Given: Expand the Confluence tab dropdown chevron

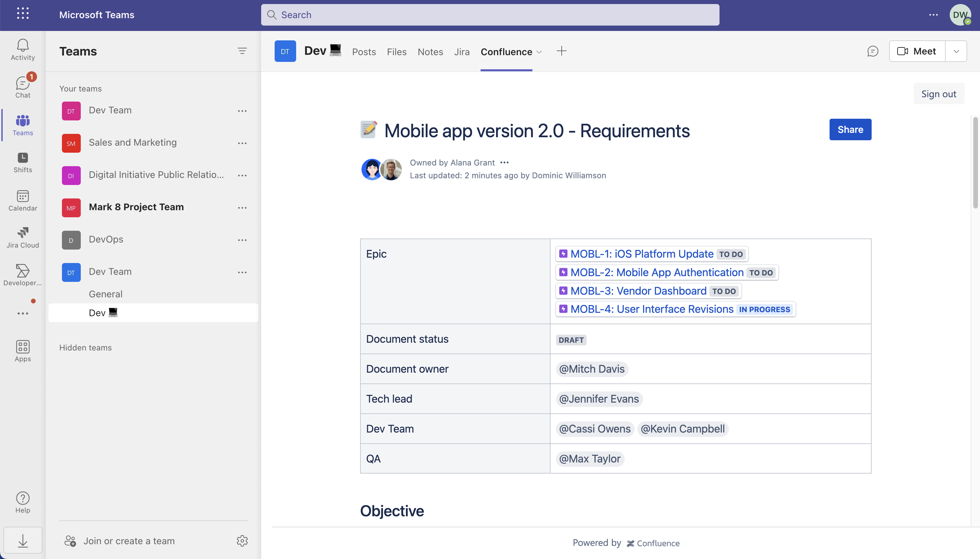Looking at the screenshot, I should [539, 52].
